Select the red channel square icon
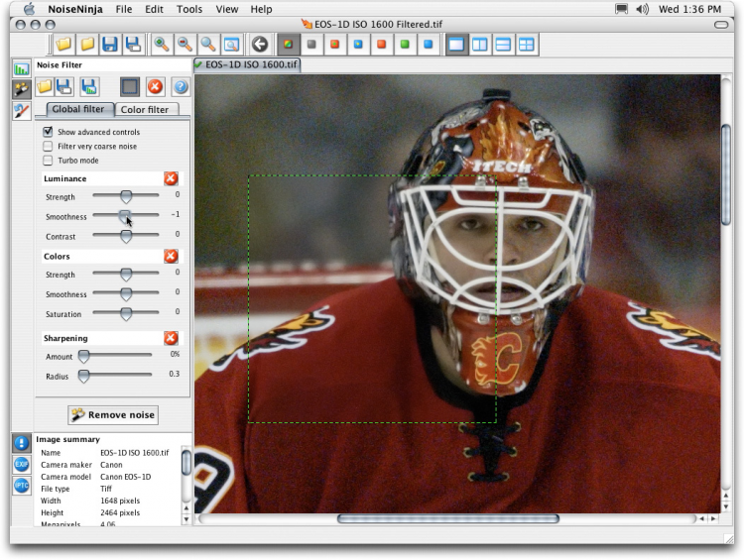The image size is (744, 560). [x=381, y=45]
